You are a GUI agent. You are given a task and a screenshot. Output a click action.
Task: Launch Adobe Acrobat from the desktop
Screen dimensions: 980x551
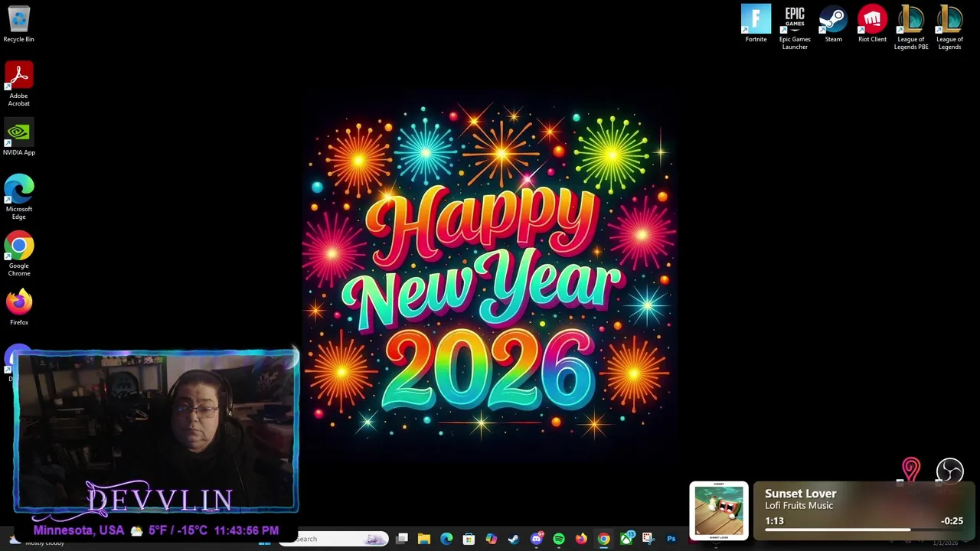pyautogui.click(x=18, y=84)
